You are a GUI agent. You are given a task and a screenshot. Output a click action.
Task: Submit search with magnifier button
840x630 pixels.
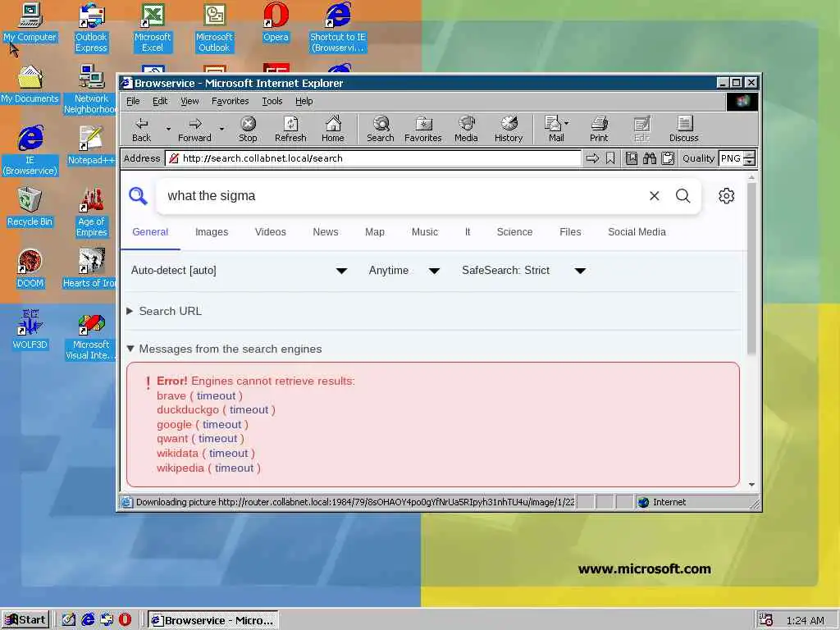point(683,196)
